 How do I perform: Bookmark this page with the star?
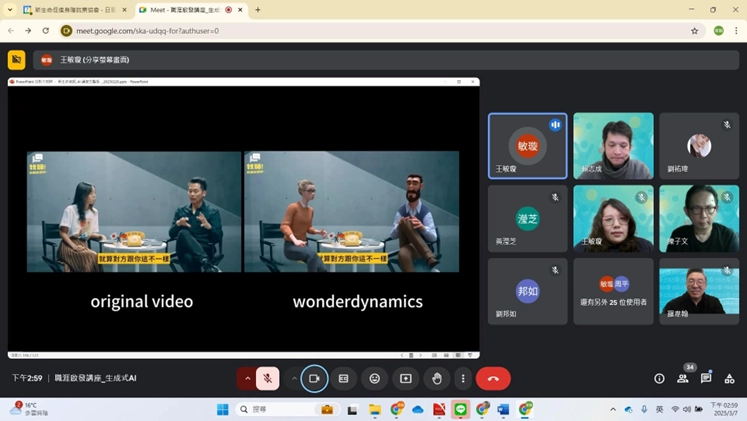point(695,30)
